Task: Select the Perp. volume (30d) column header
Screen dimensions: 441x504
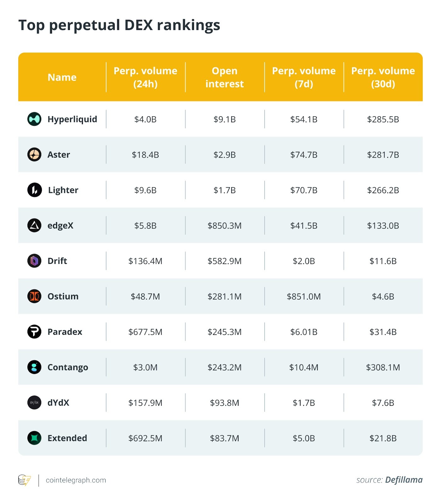Action: tap(383, 77)
